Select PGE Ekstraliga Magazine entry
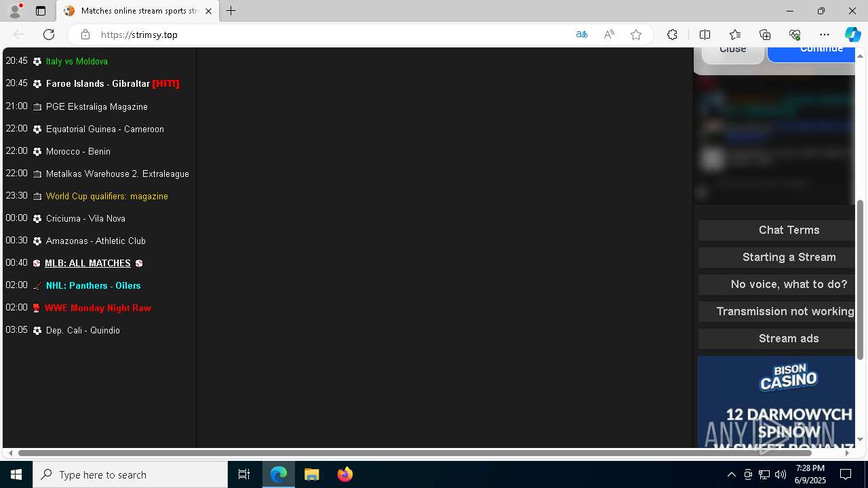This screenshot has height=488, width=868. (96, 106)
